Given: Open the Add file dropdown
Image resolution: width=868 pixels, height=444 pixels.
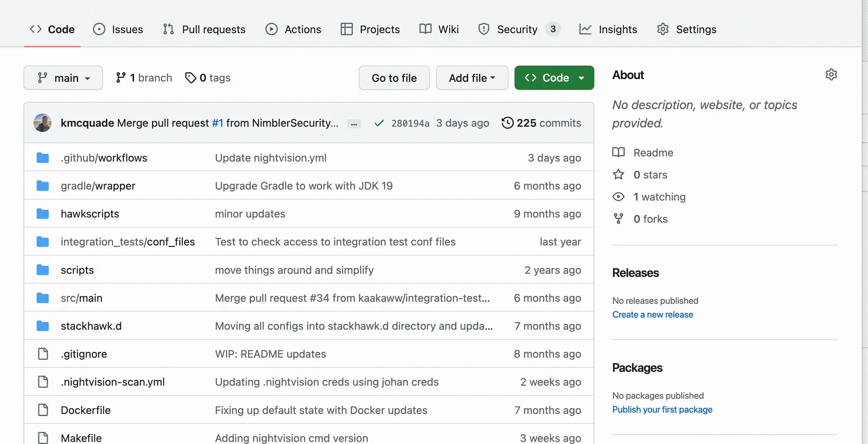Looking at the screenshot, I should [x=472, y=78].
